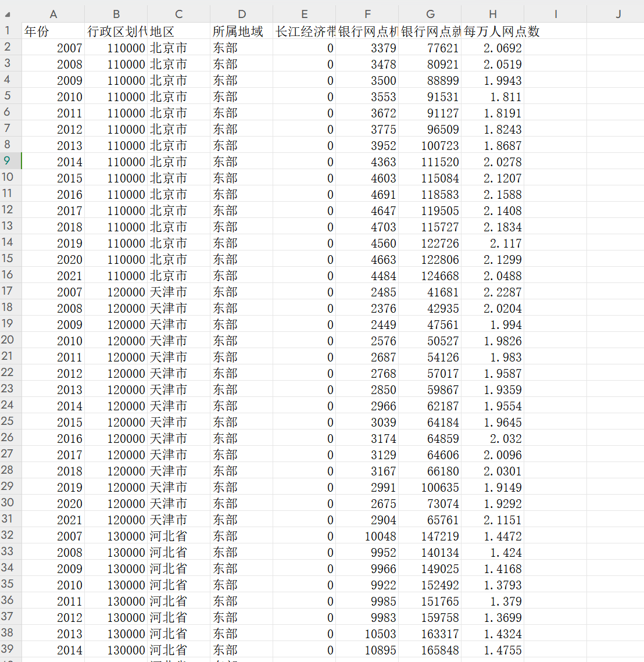Click cell with value 100635

coord(430,487)
